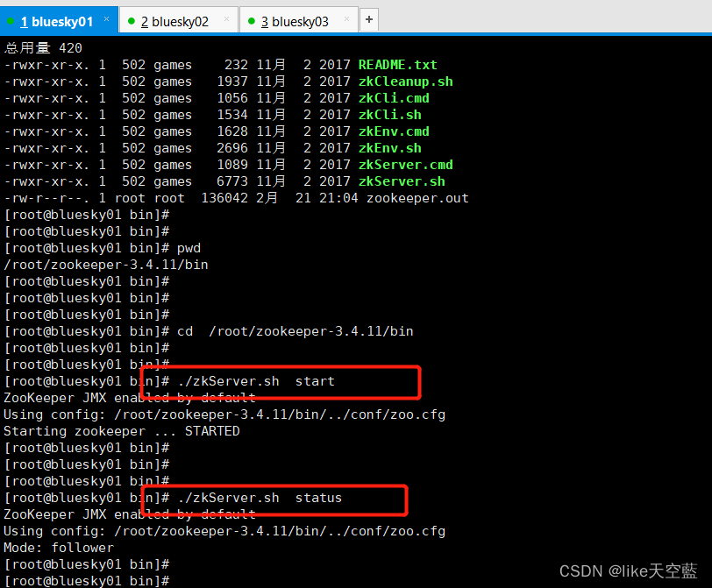Click the green status dot on bluesky02 tab
712x588 pixels.
(x=132, y=21)
